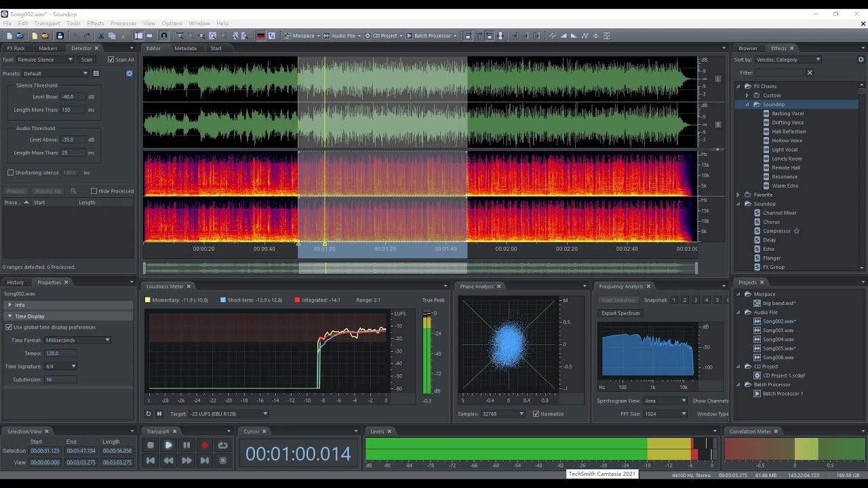868x488 pixels.
Task: Expand the Favorite effects folder
Action: (738, 195)
